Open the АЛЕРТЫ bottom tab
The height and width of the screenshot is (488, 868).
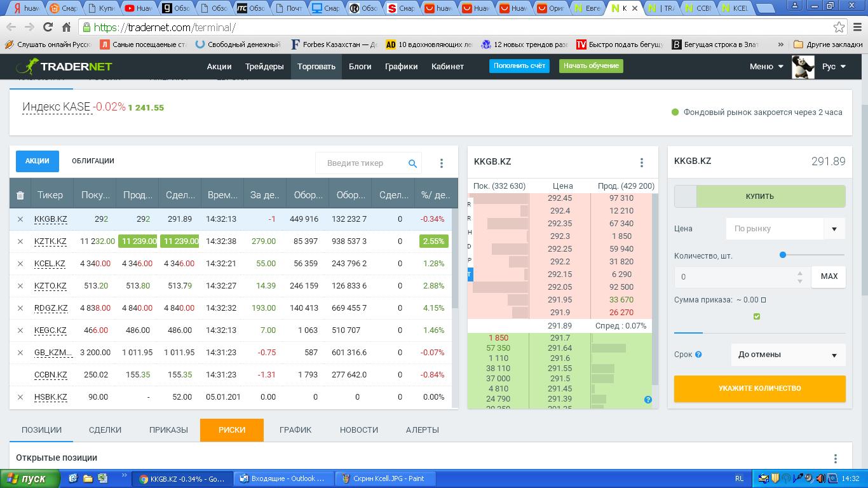point(423,430)
